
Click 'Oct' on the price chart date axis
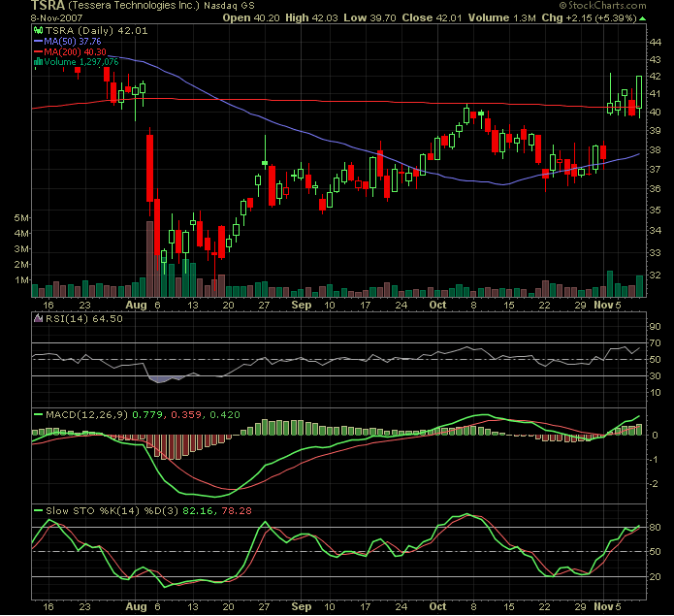[438, 306]
